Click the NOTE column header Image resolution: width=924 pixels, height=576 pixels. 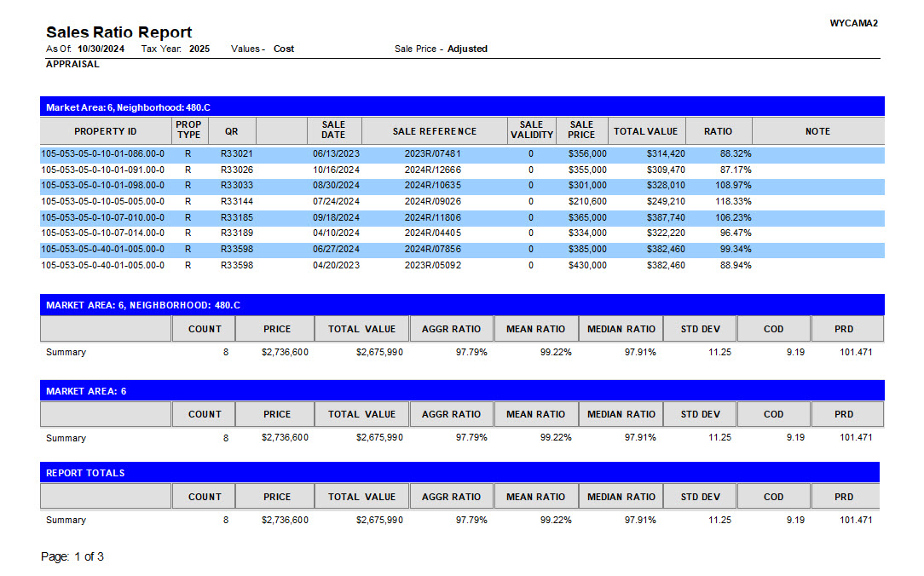[x=817, y=131]
